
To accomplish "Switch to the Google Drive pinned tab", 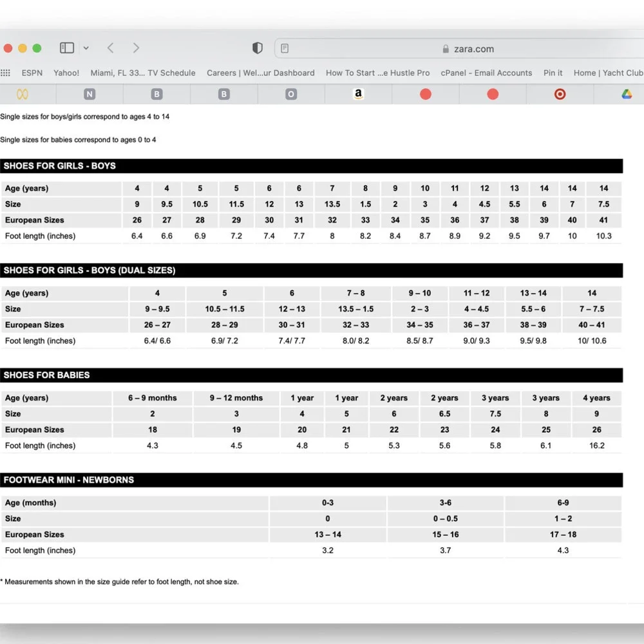I will point(627,95).
